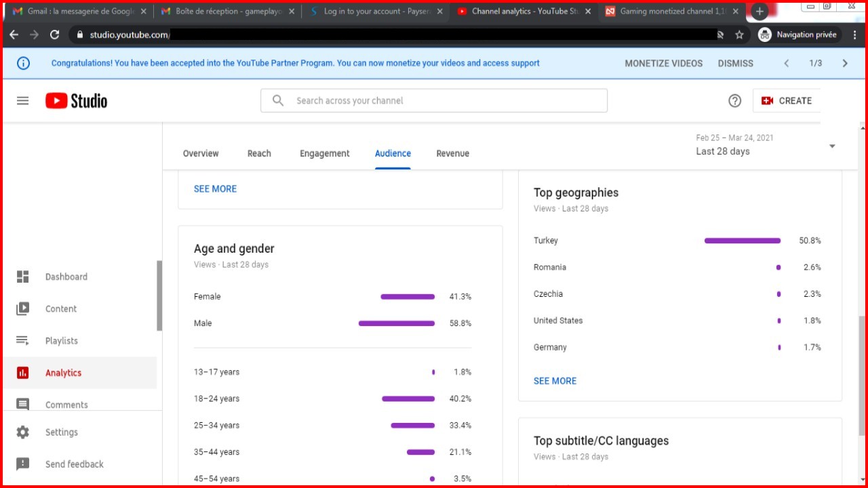This screenshot has width=868, height=488.
Task: Go to next notification arrow
Action: [845, 63]
